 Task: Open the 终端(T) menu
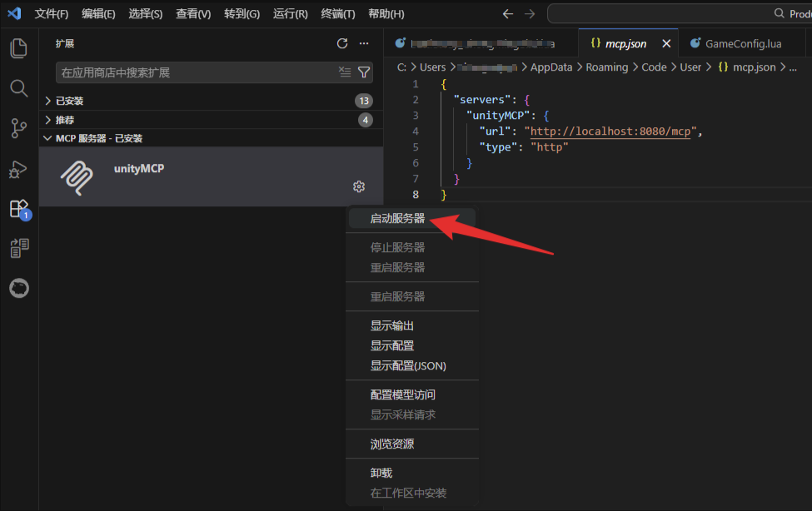[337, 14]
